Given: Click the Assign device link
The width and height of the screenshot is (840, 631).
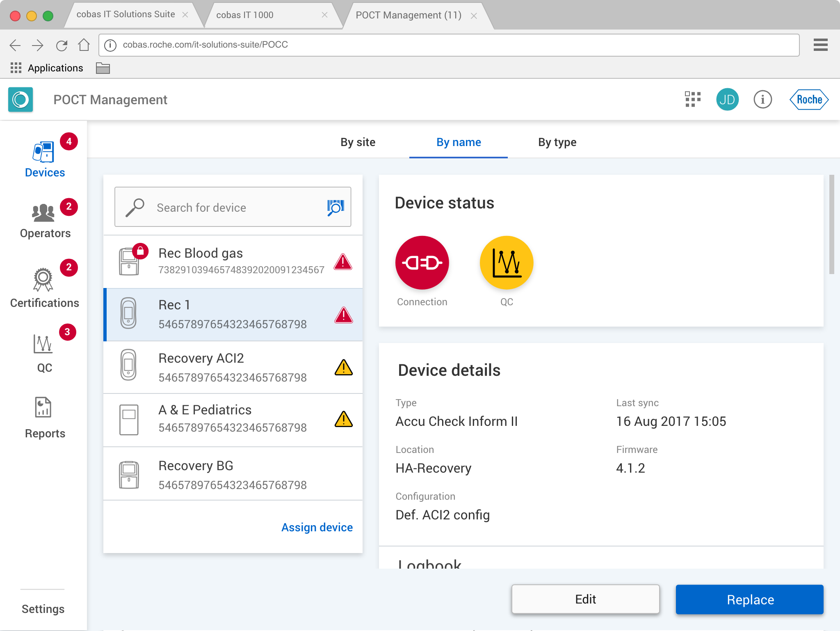Looking at the screenshot, I should coord(317,527).
